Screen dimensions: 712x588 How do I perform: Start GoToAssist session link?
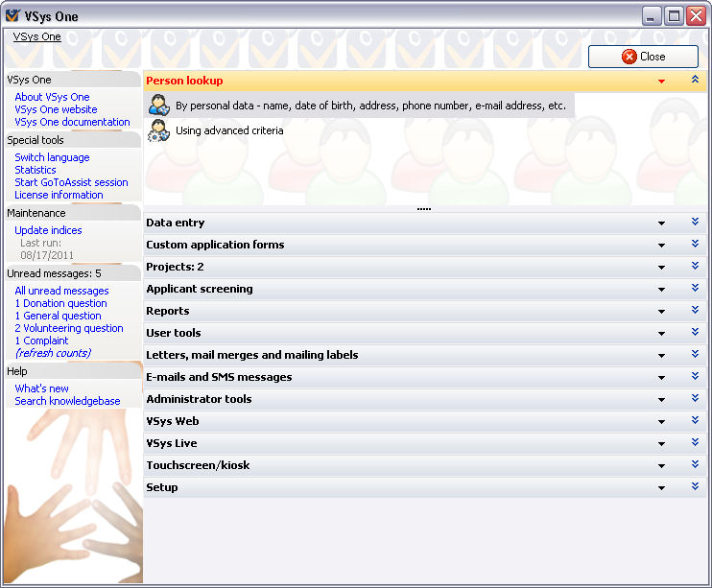click(71, 182)
